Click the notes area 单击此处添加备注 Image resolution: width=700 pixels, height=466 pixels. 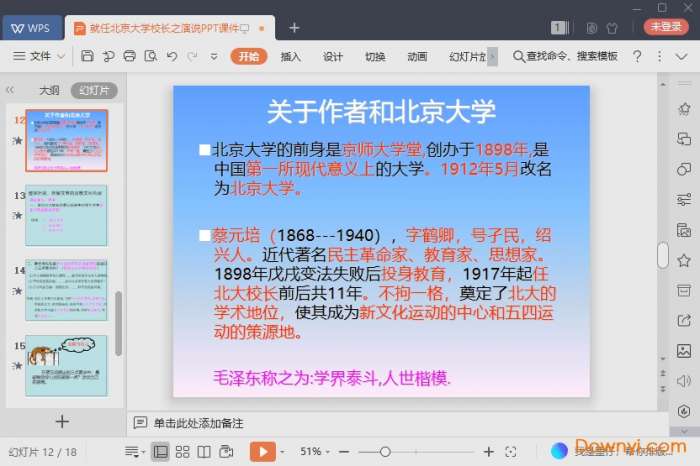pyautogui.click(x=199, y=423)
